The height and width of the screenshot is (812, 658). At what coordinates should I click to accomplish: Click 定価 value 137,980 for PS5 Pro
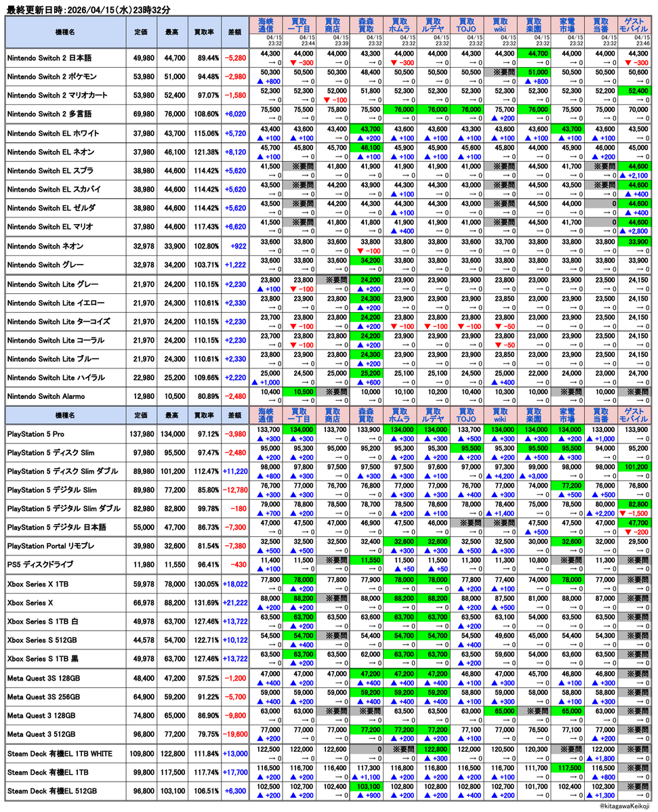click(x=142, y=434)
